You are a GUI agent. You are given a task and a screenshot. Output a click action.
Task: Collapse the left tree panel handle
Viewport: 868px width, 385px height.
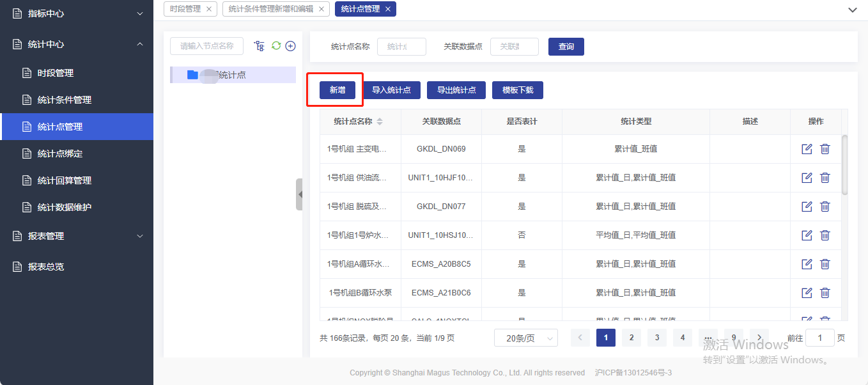(299, 194)
